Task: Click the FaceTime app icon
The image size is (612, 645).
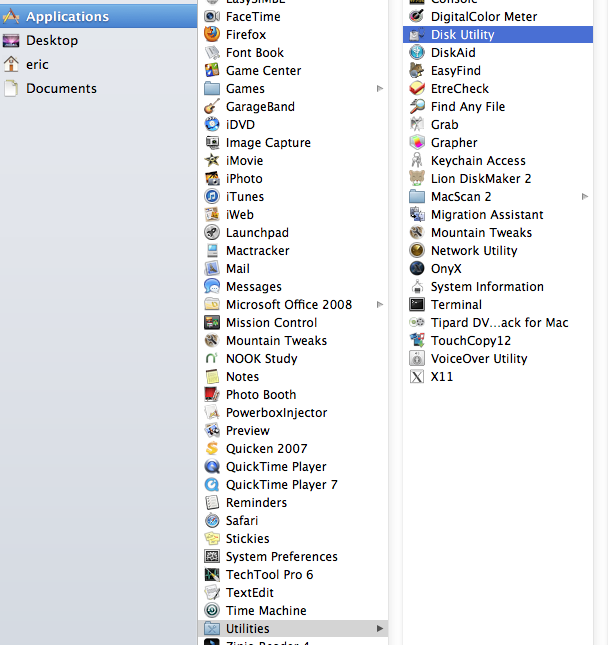Action: tap(212, 16)
